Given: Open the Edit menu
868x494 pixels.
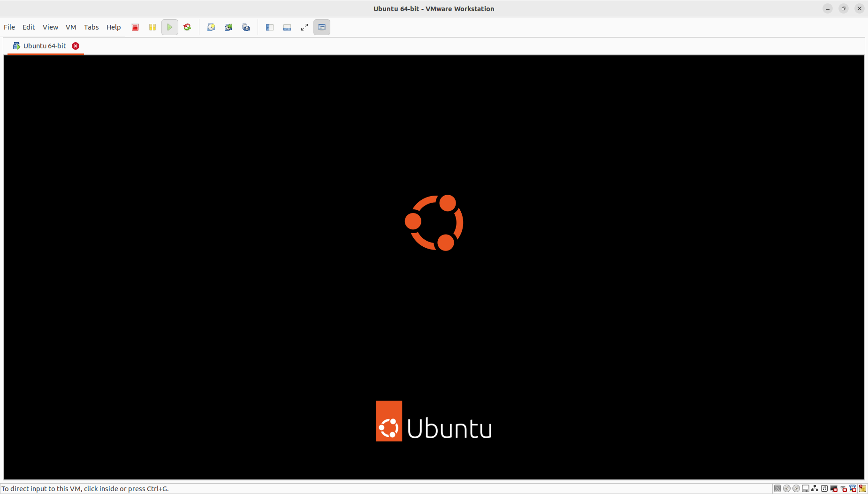Looking at the screenshot, I should tap(29, 27).
